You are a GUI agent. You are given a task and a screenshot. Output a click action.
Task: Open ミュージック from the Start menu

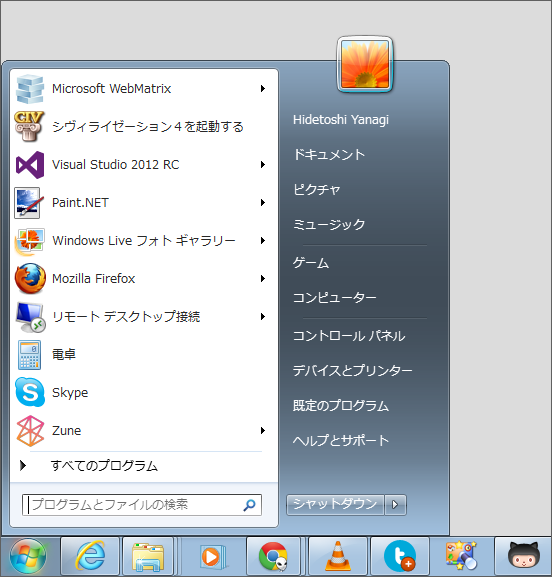(x=329, y=224)
